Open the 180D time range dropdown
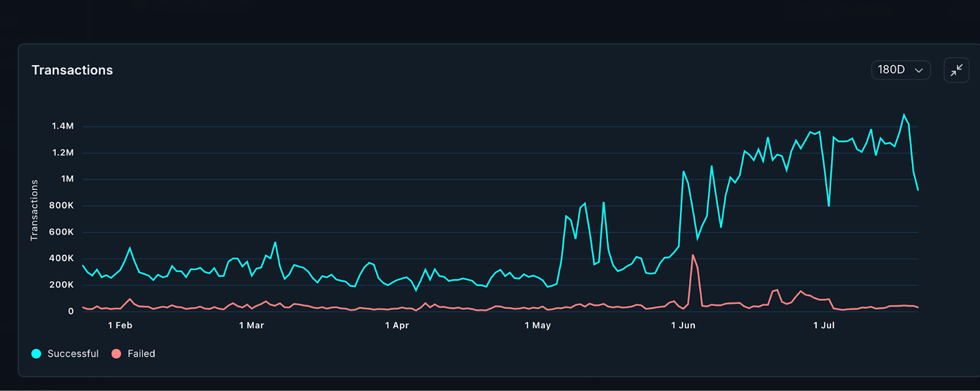This screenshot has width=980, height=391. 900,70
